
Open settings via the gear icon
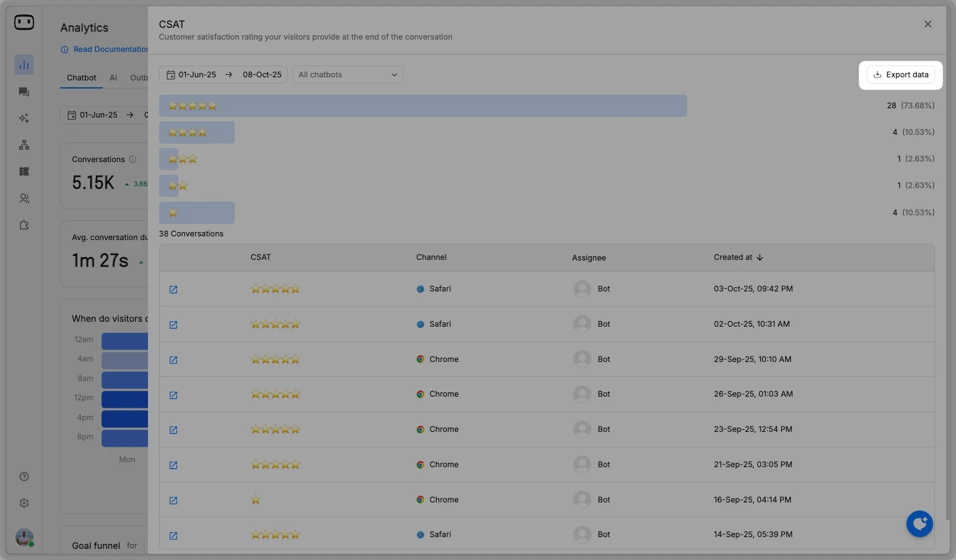tap(24, 503)
